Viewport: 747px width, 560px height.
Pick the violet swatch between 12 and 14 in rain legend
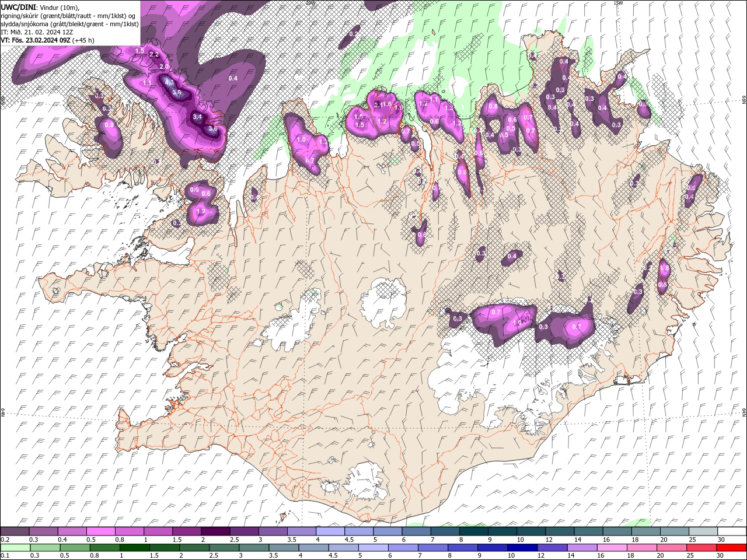point(551,548)
